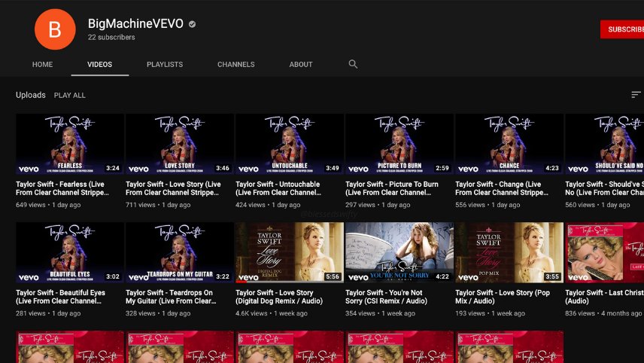
Task: Click title Love Story (Digital Dog Remix / Audio)
Action: pyautogui.click(x=279, y=297)
